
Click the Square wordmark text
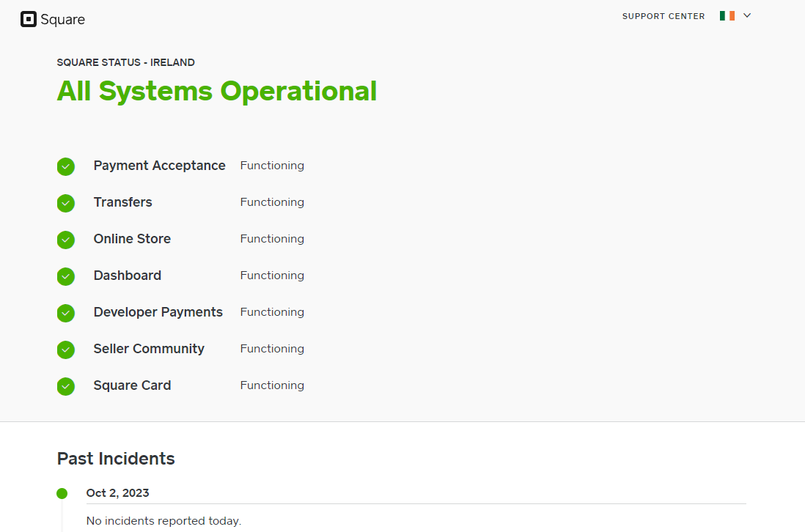pyautogui.click(x=62, y=20)
